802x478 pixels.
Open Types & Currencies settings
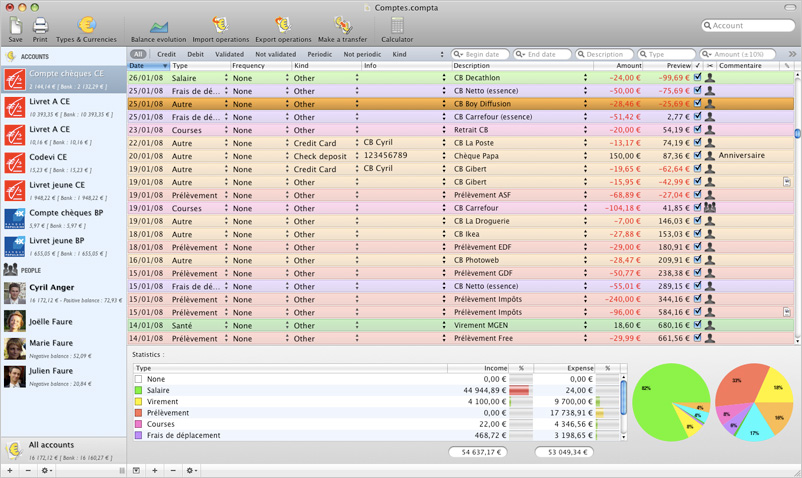[86, 25]
